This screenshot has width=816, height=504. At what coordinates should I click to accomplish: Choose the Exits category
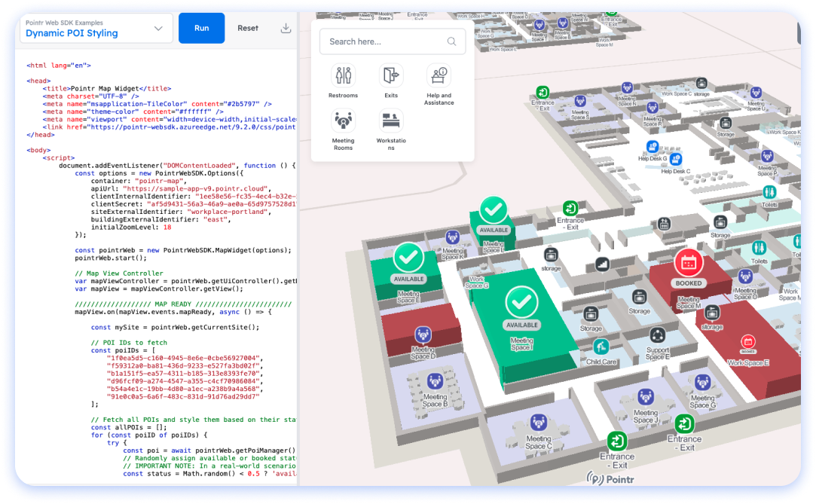391,75
